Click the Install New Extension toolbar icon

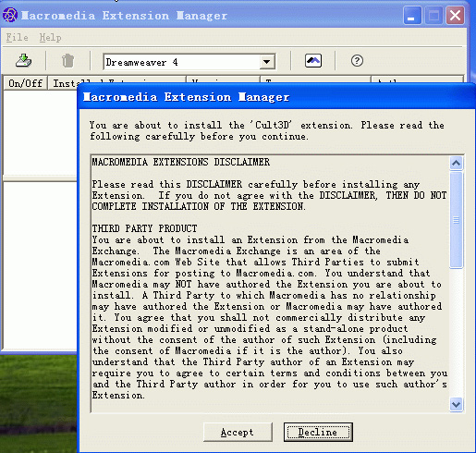(x=24, y=60)
